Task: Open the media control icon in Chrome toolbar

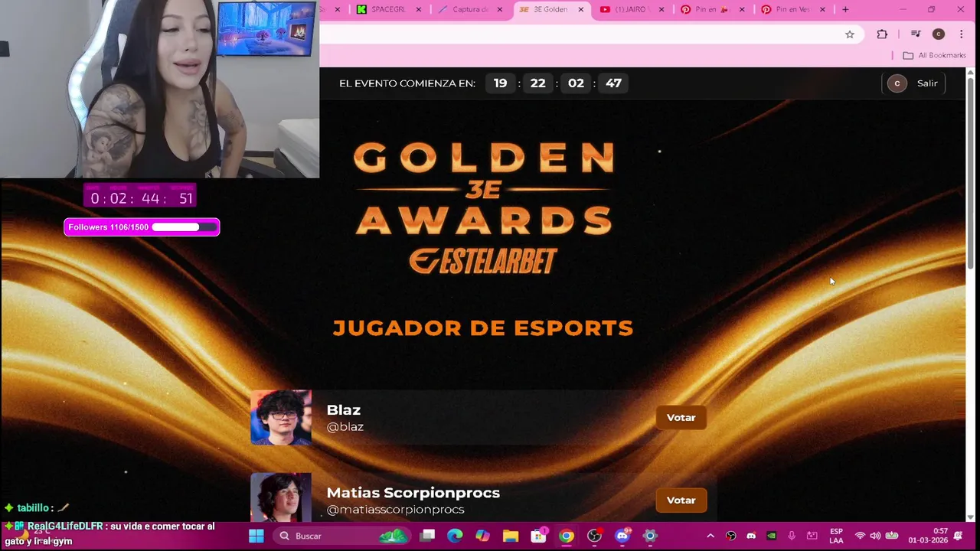Action: pos(916,34)
